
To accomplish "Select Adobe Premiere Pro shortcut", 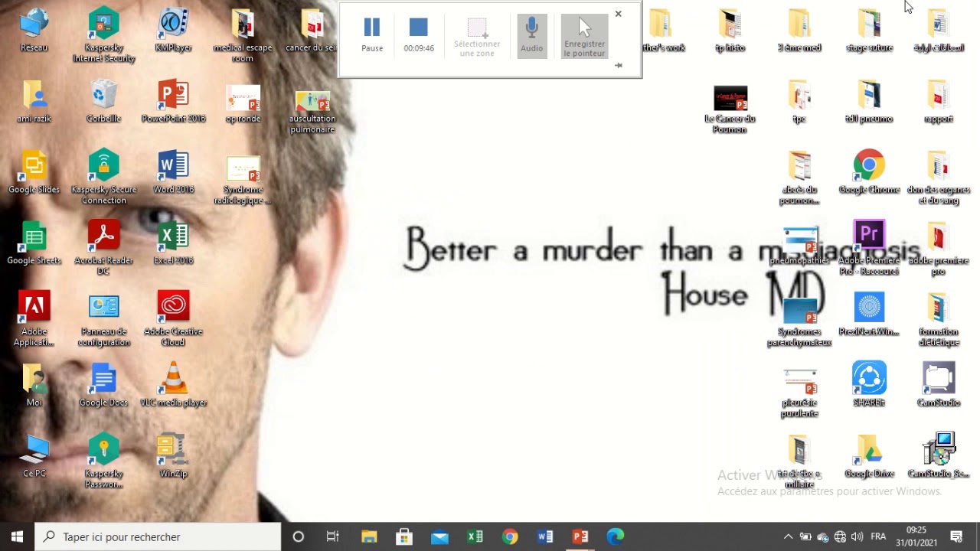I will click(869, 248).
